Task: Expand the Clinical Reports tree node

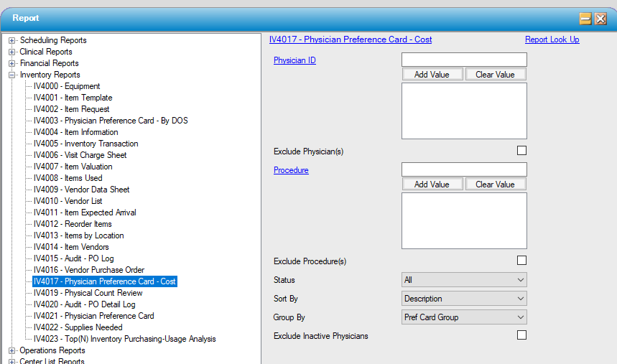Action: (11, 52)
